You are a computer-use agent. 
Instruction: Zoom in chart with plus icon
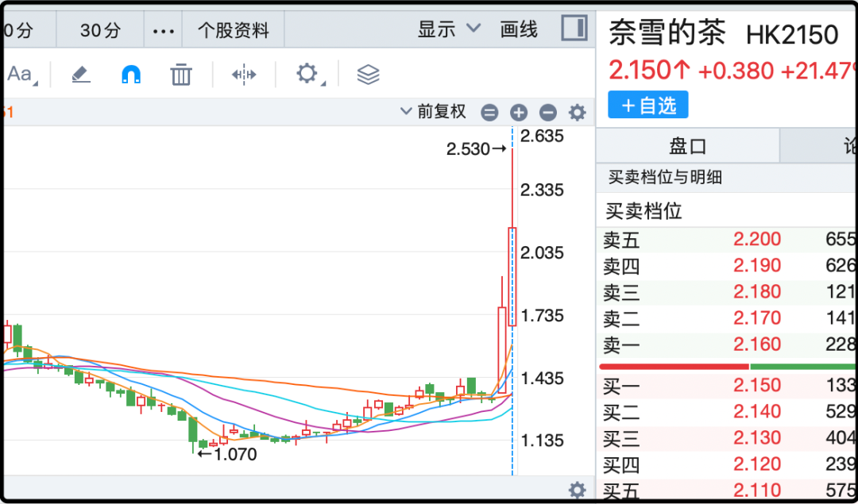point(519,113)
